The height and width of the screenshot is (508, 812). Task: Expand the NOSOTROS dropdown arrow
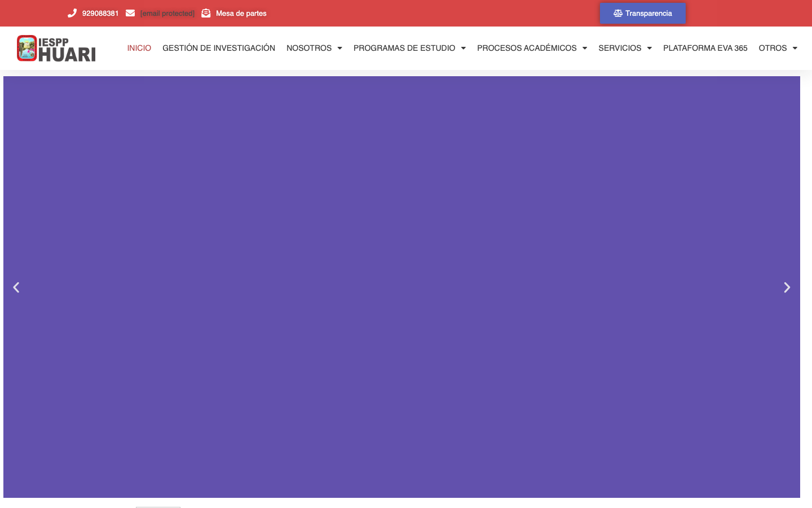tap(340, 49)
